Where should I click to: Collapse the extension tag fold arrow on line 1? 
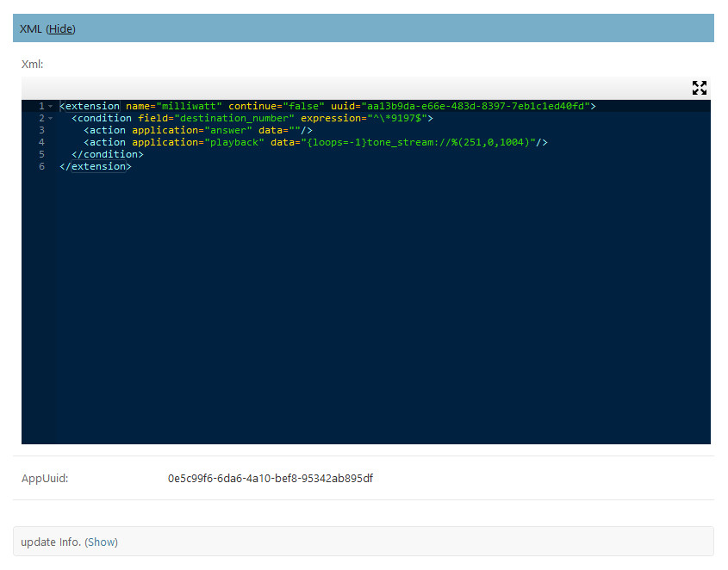click(51, 106)
